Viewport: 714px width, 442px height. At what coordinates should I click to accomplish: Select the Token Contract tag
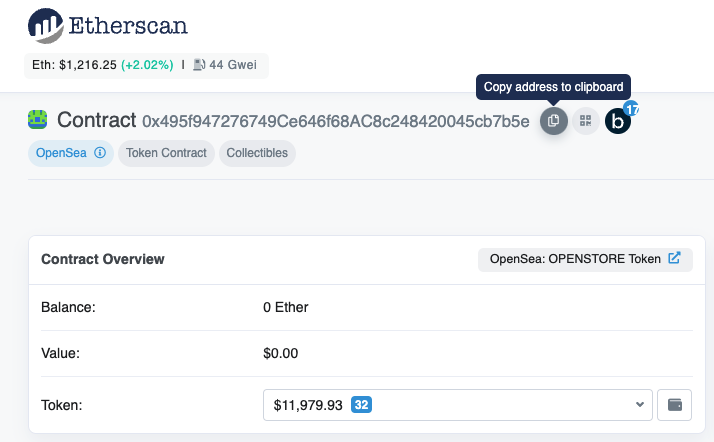[166, 153]
